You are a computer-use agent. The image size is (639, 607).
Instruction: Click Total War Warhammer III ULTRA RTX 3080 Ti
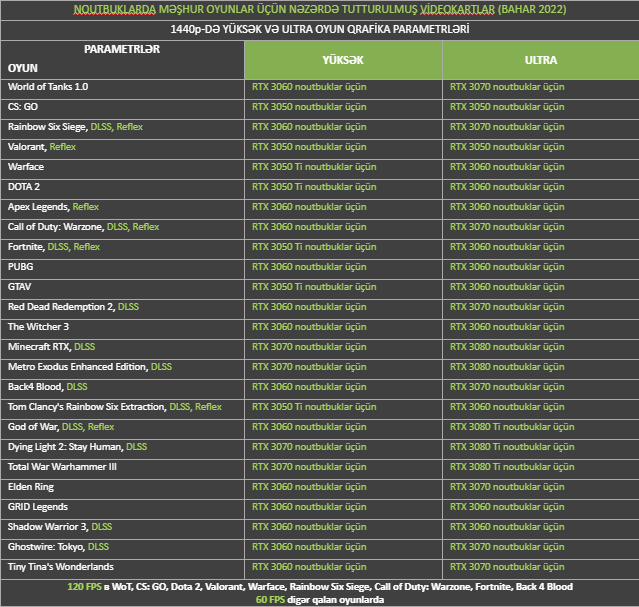(541, 468)
